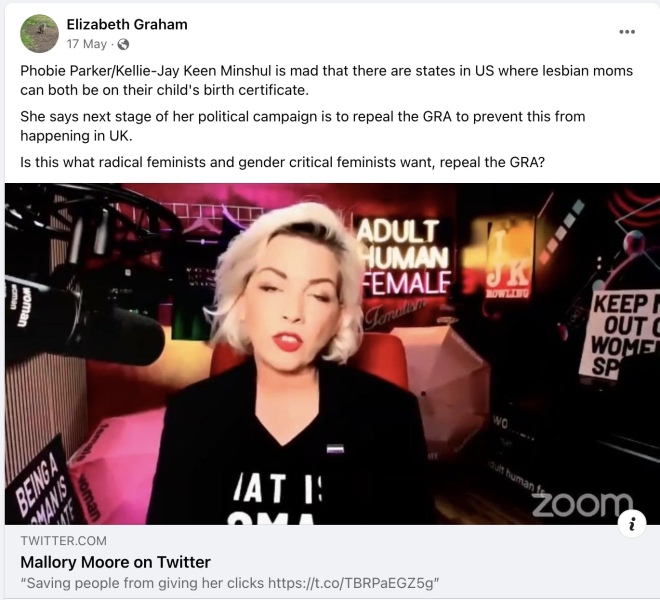Viewport: 660px width, 600px height.
Task: Click the small flag pin on jacket
Action: pos(335,449)
